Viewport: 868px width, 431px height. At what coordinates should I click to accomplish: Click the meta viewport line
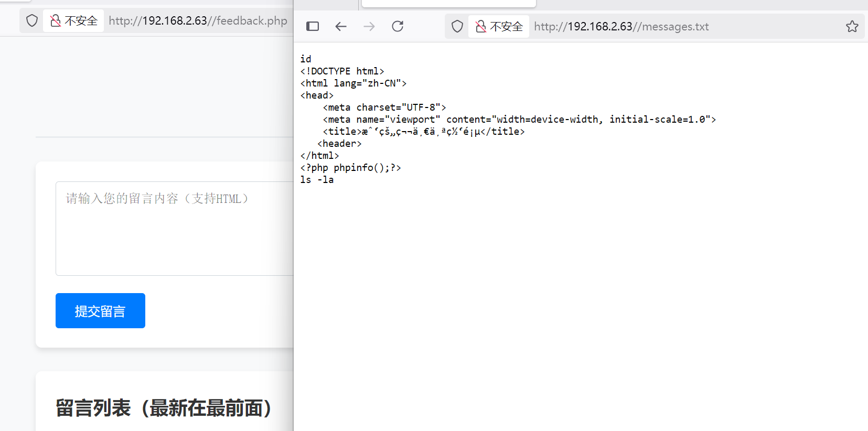point(519,120)
